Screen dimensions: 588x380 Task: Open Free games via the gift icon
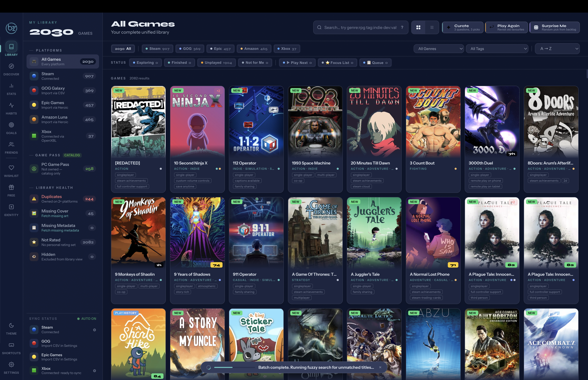pyautogui.click(x=11, y=187)
